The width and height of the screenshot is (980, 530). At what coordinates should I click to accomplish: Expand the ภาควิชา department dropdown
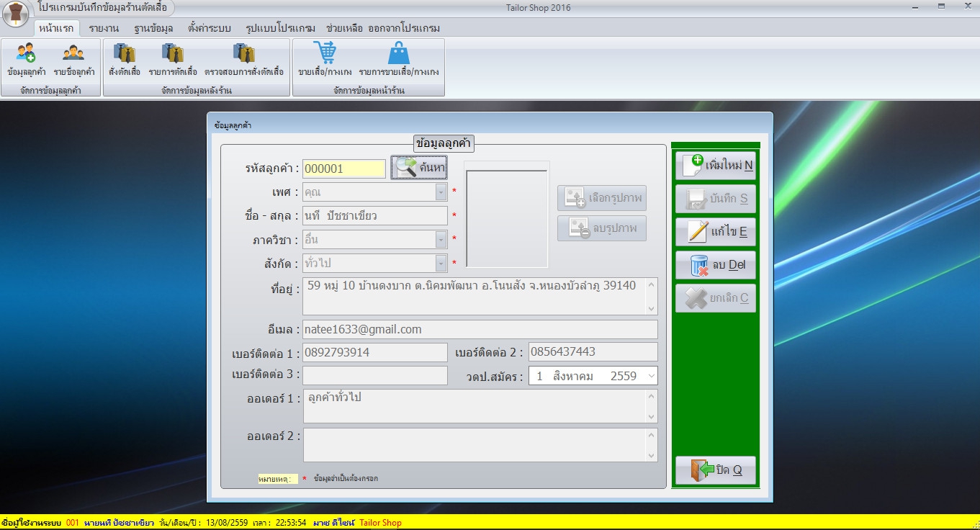[441, 239]
